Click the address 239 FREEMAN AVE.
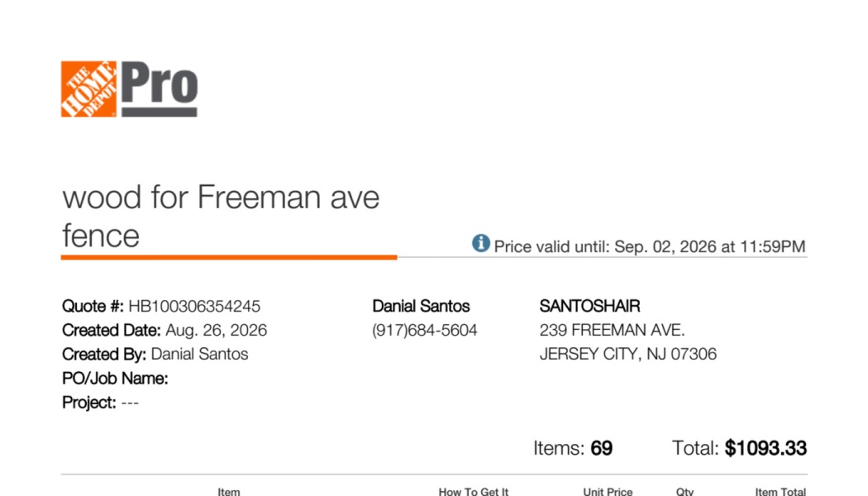The width and height of the screenshot is (868, 496). (613, 331)
